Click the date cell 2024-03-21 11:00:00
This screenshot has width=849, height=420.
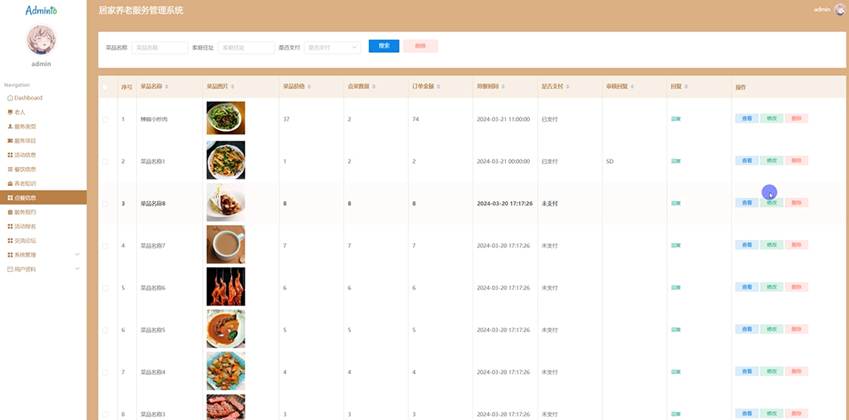(503, 119)
